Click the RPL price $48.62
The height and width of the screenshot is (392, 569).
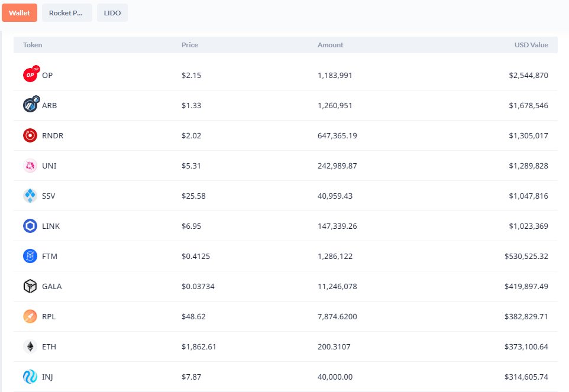[x=193, y=316]
